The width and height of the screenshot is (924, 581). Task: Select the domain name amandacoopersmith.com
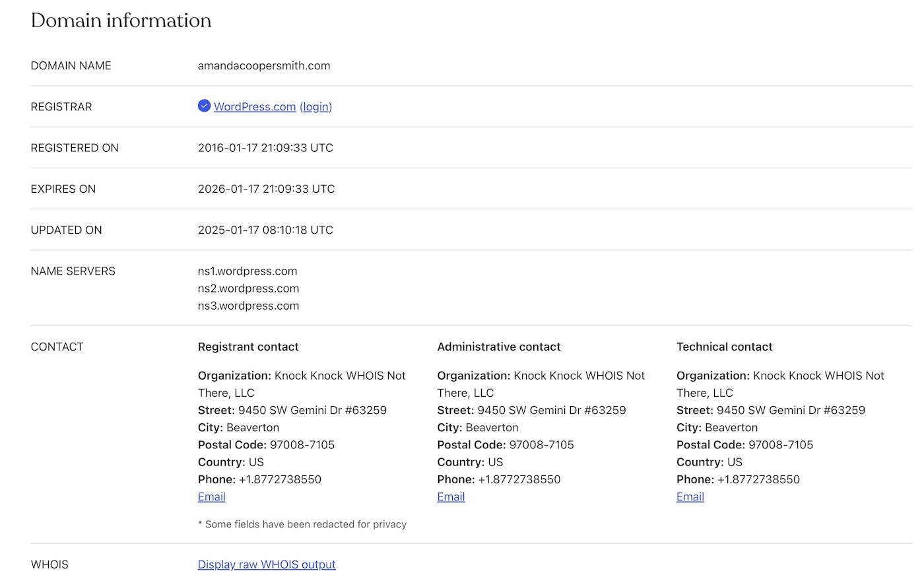coord(264,65)
